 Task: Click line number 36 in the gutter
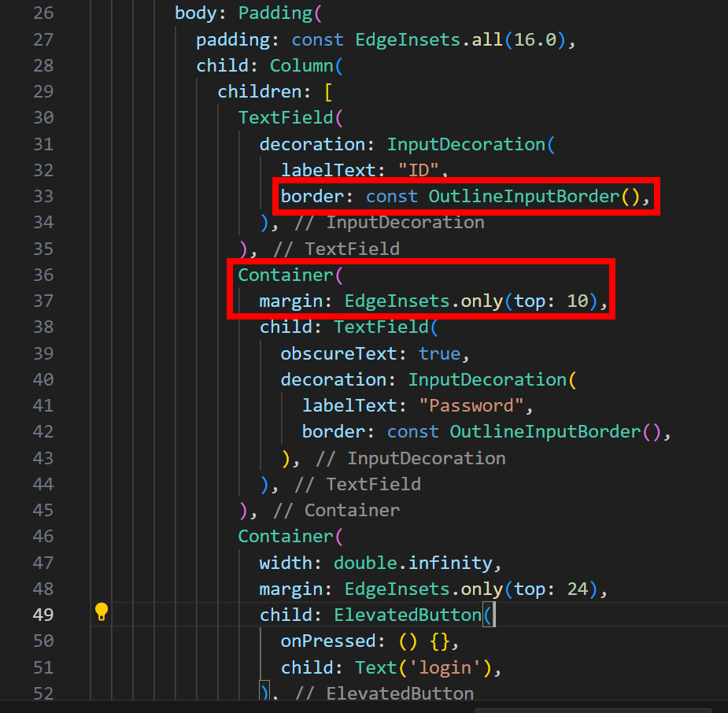[x=43, y=275]
